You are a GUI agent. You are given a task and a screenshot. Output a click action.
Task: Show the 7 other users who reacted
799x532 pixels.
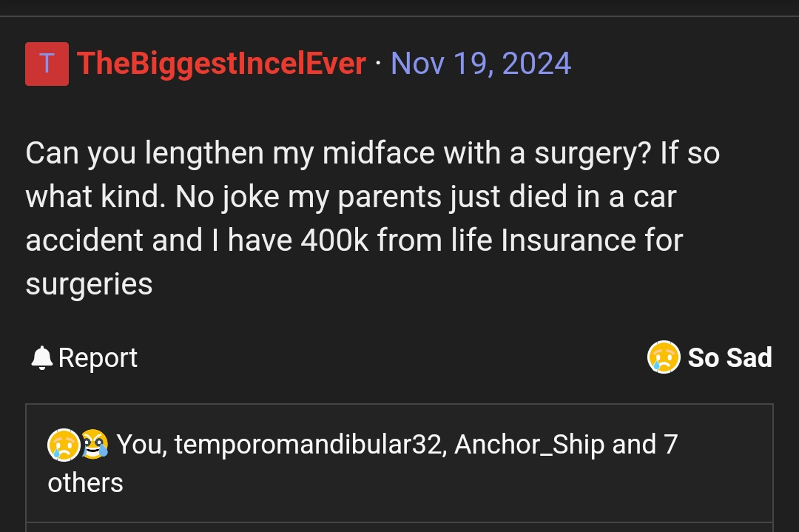(x=86, y=482)
